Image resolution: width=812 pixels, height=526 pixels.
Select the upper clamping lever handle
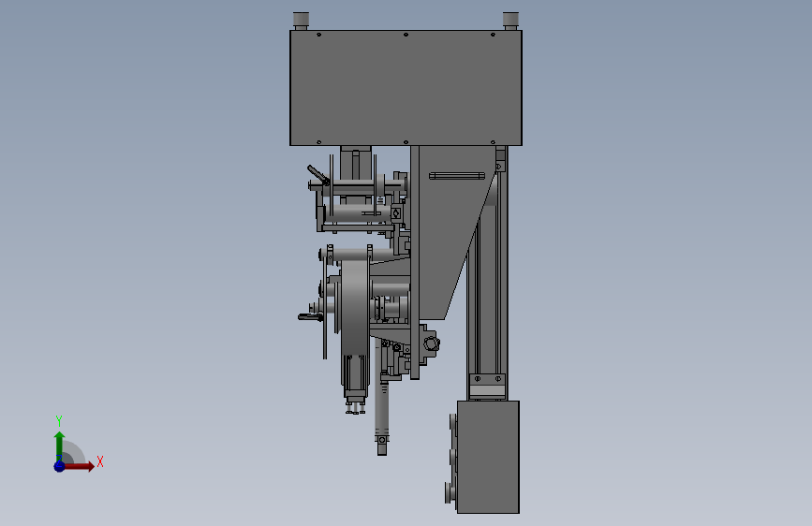(x=318, y=175)
